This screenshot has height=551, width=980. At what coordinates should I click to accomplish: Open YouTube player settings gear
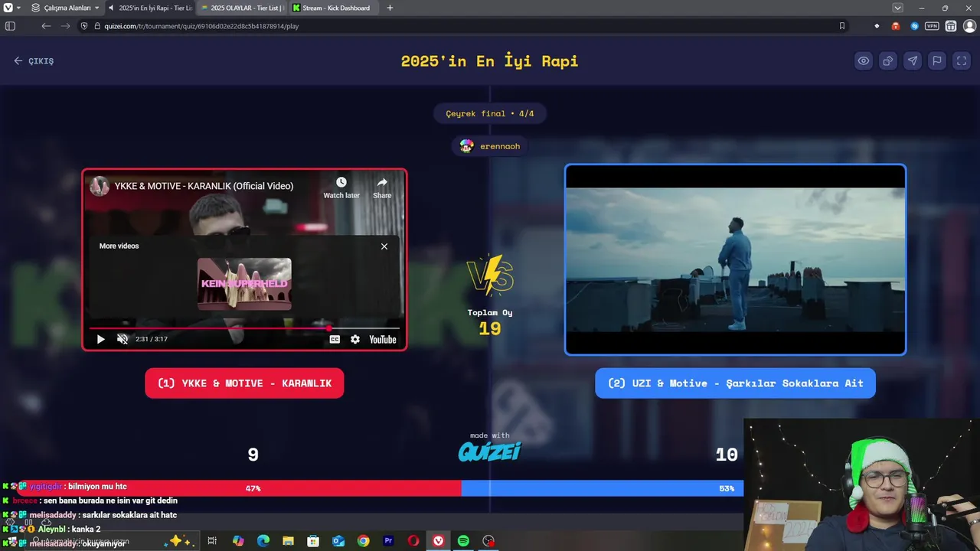click(x=355, y=339)
